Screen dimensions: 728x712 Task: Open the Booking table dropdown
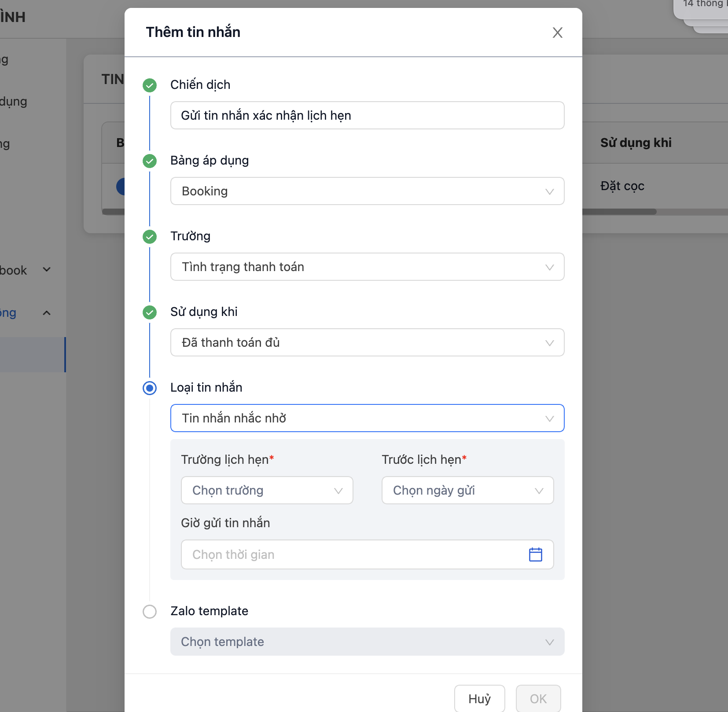(367, 191)
